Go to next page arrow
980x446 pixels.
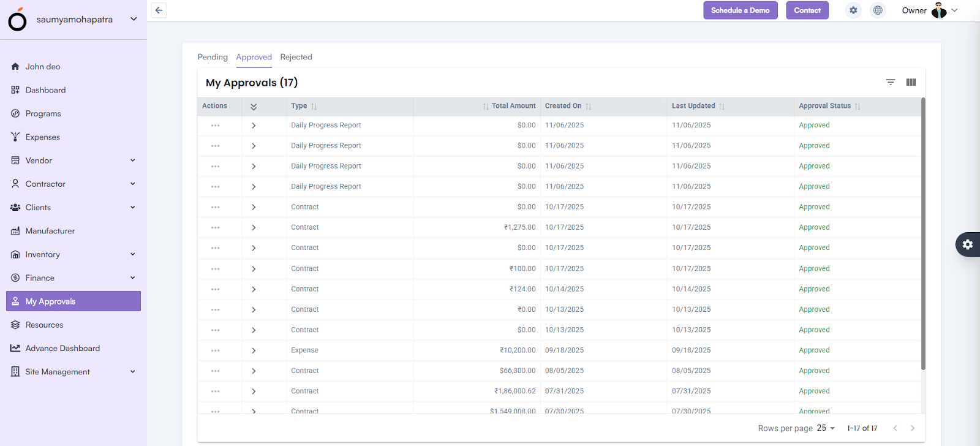click(912, 428)
